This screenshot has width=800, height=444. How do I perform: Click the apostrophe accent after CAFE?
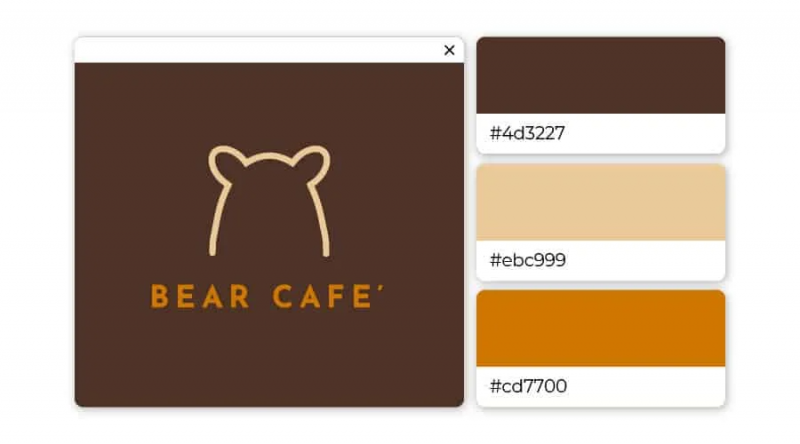tap(381, 289)
